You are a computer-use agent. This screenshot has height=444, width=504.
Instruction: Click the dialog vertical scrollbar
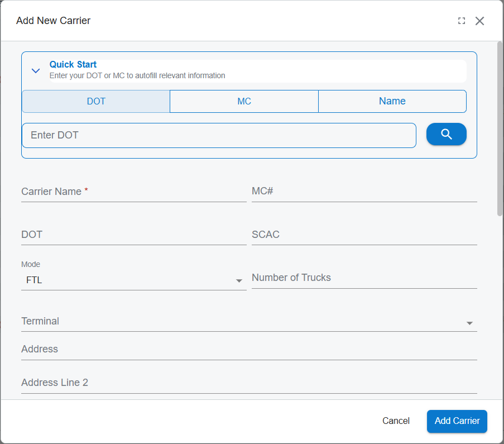pos(500,128)
